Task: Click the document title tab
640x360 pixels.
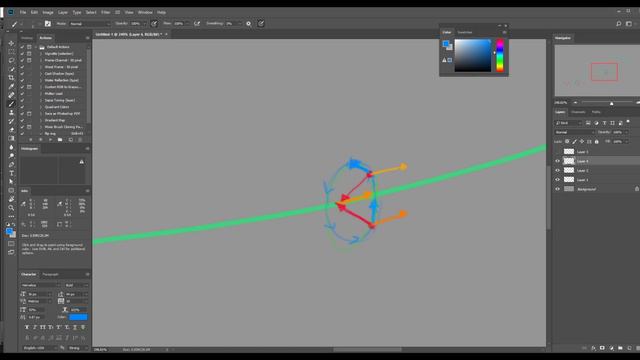Action: 129,34
